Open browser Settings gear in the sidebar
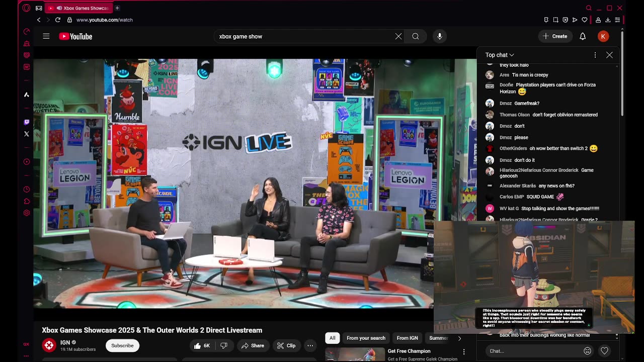 coord(27,213)
